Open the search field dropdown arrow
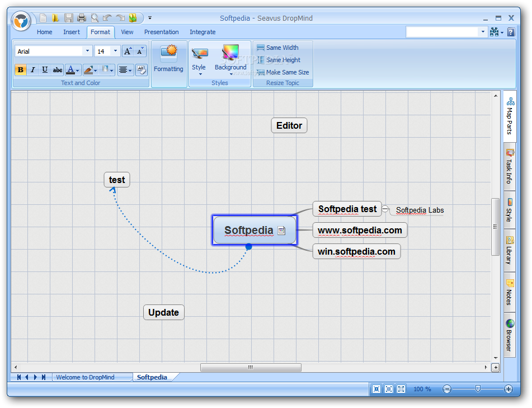The image size is (532, 408). click(483, 32)
